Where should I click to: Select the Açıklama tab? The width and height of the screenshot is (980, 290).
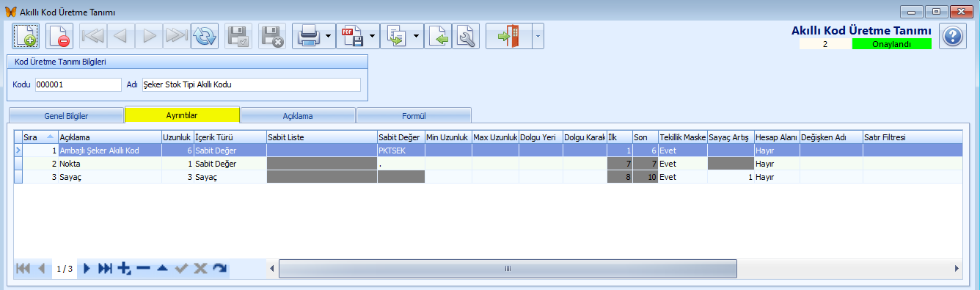click(298, 116)
